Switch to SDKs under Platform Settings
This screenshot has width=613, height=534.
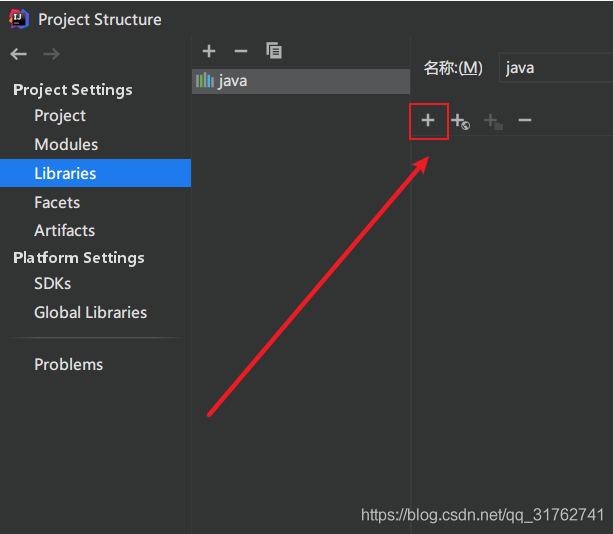pos(52,283)
